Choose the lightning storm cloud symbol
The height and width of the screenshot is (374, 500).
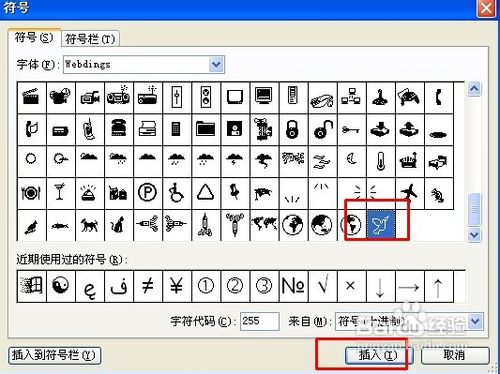point(235,161)
